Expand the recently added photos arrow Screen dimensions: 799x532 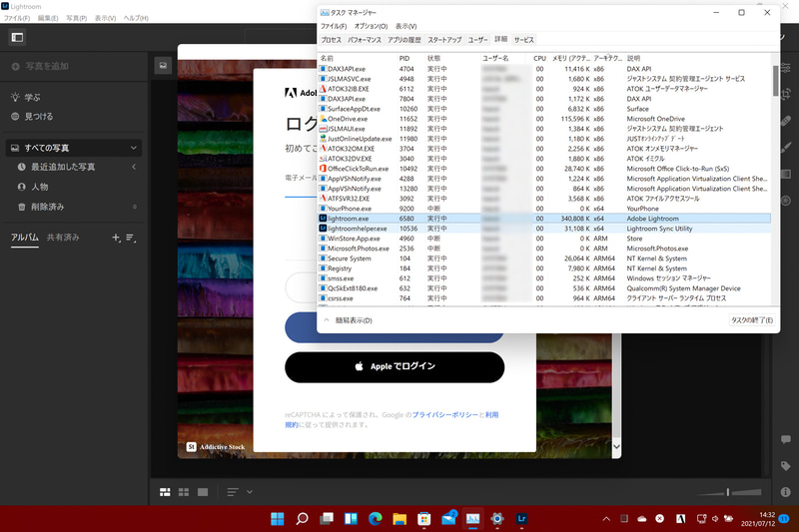click(134, 167)
